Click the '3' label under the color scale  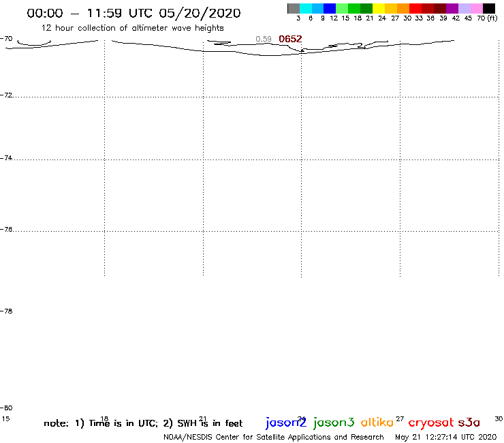point(298,18)
